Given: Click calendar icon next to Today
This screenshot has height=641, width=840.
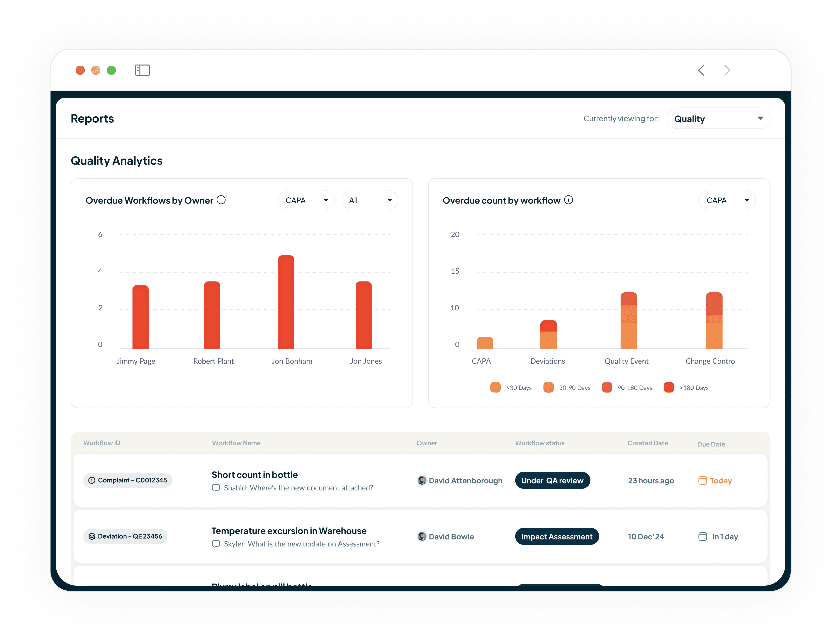Looking at the screenshot, I should (702, 480).
